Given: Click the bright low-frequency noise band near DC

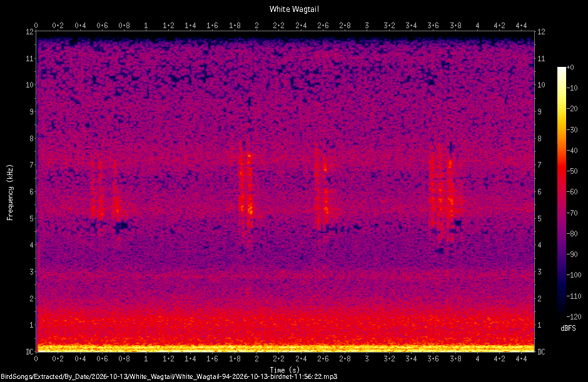Looking at the screenshot, I should point(285,347).
